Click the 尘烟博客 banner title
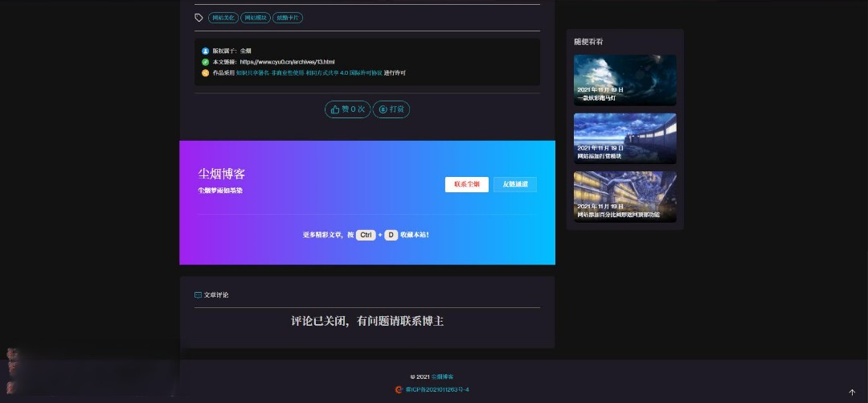 coord(222,174)
